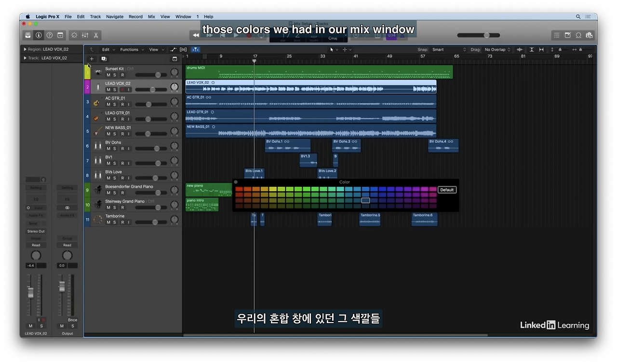Open Quick Help question mark icon
Screen dimensions: 617x364
[x=49, y=35]
